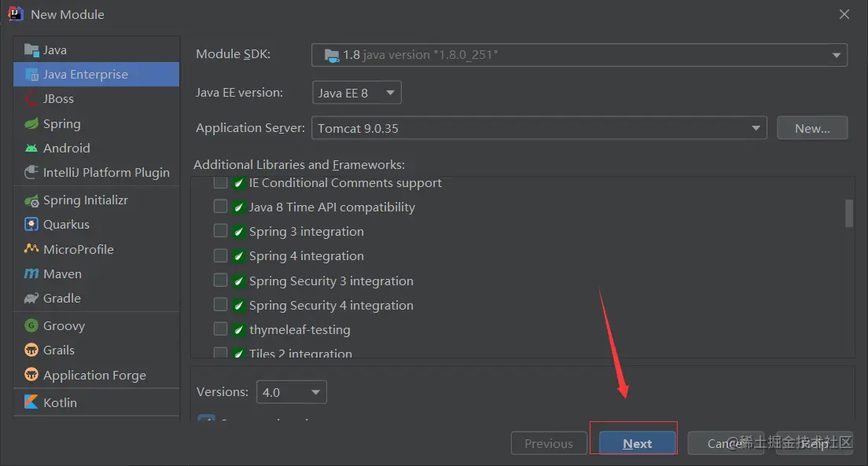Enable IE Conditional Comments support checkbox
The height and width of the screenshot is (466, 868).
tap(220, 182)
